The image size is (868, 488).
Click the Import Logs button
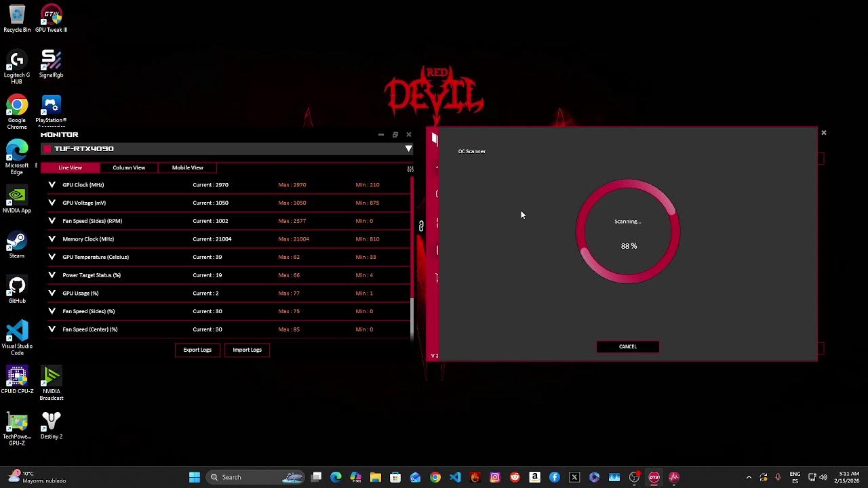[x=247, y=350]
